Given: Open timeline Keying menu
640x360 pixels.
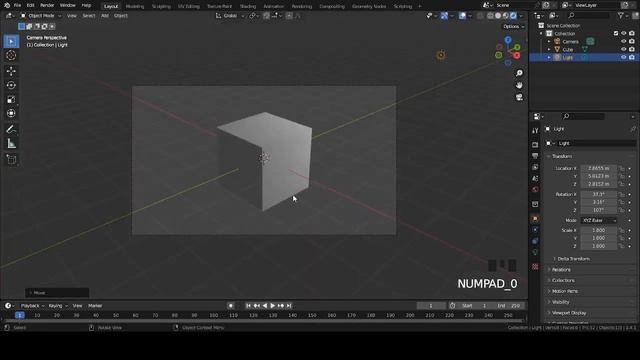Looking at the screenshot, I should (57, 306).
